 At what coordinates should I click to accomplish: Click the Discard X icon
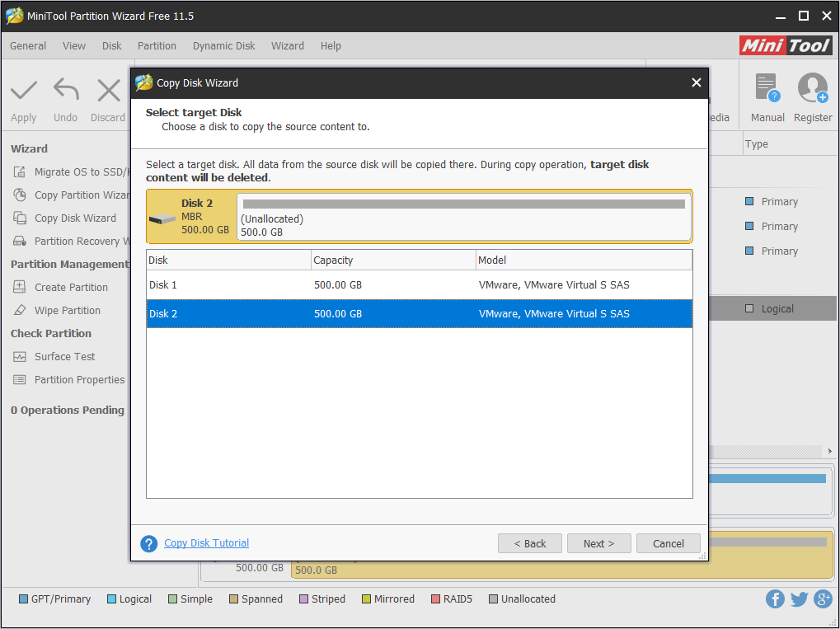(109, 90)
